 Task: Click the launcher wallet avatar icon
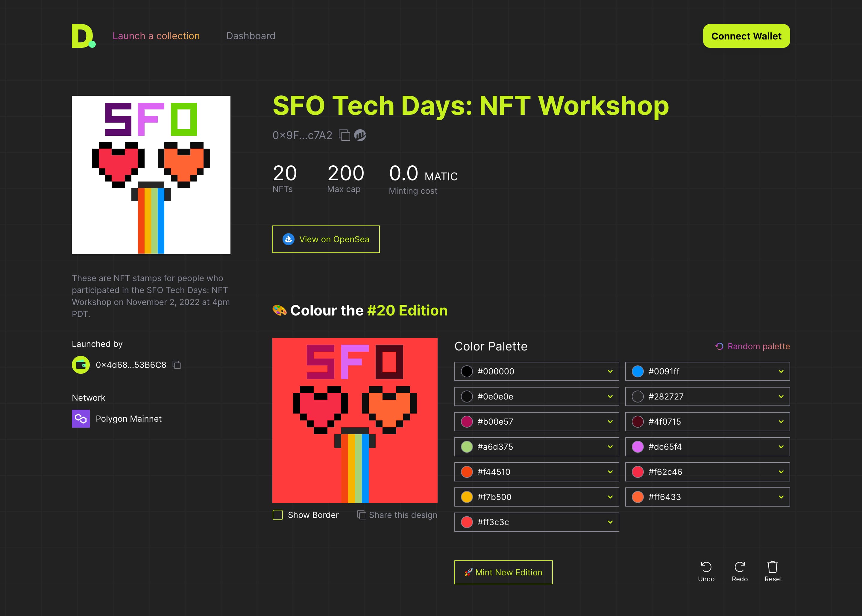[x=81, y=365]
